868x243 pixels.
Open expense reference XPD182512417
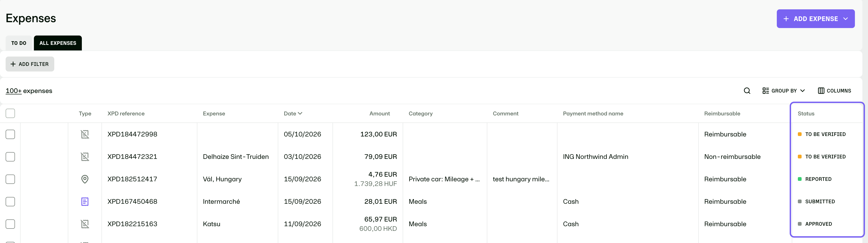point(132,179)
